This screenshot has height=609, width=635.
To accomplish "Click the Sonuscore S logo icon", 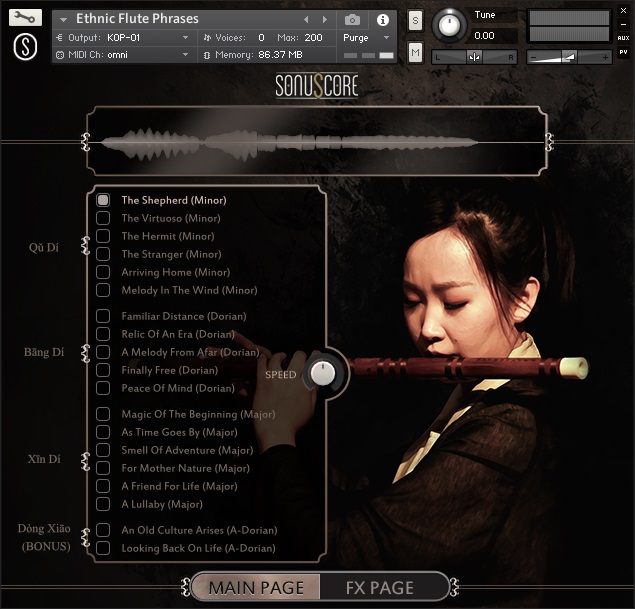I will [25, 47].
